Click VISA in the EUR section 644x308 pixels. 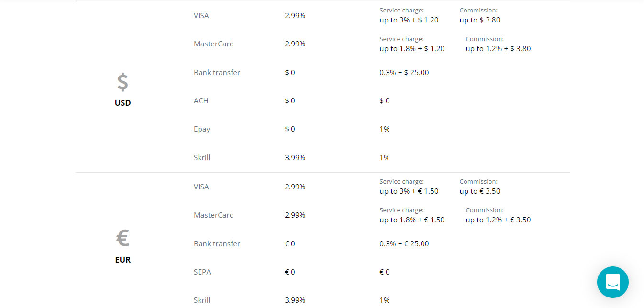(x=201, y=187)
